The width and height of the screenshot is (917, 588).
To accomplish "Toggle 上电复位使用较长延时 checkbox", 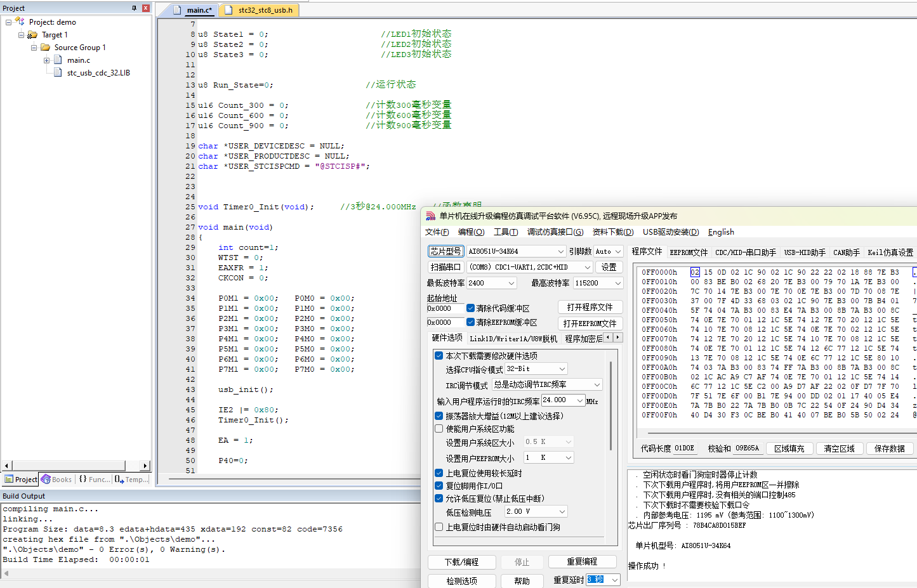I will [x=439, y=473].
